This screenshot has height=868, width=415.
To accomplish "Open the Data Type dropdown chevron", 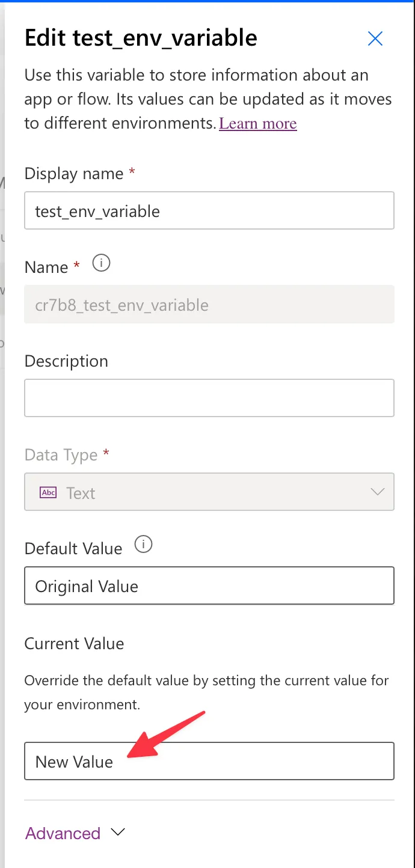I will (x=377, y=492).
